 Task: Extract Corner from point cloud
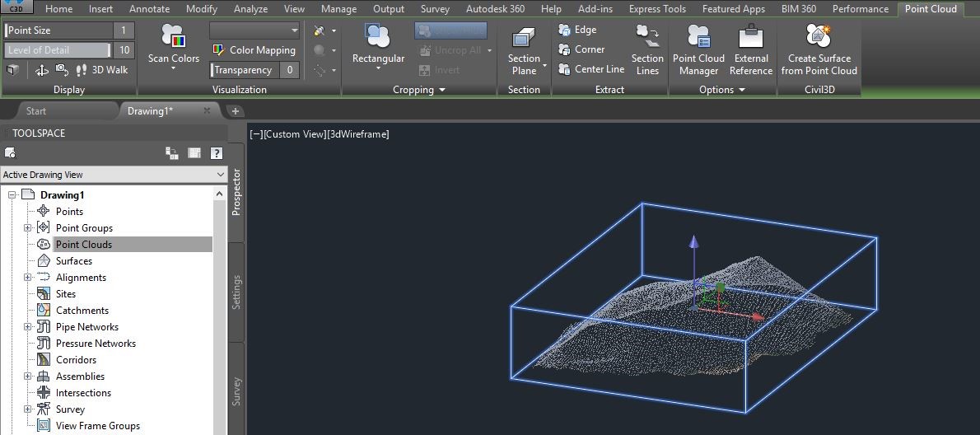coord(582,49)
